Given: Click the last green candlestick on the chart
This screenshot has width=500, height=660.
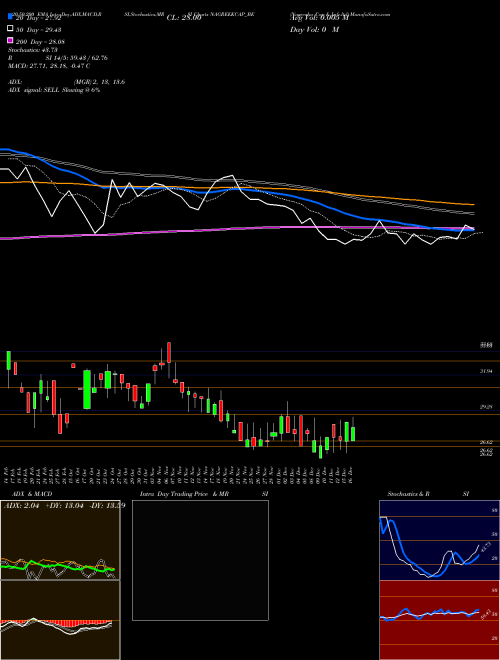Looking at the screenshot, I should coord(353,434).
